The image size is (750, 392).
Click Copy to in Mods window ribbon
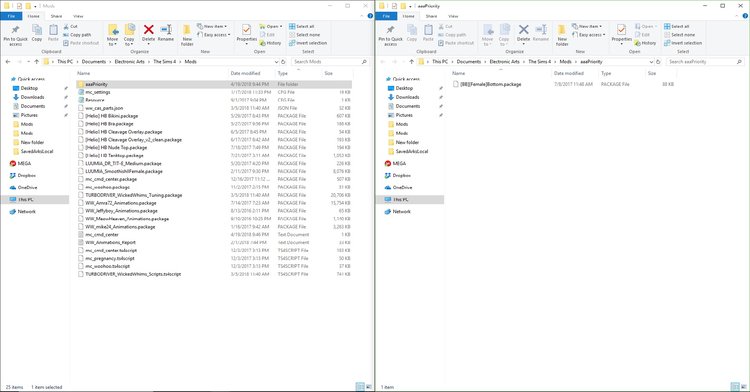(x=129, y=35)
